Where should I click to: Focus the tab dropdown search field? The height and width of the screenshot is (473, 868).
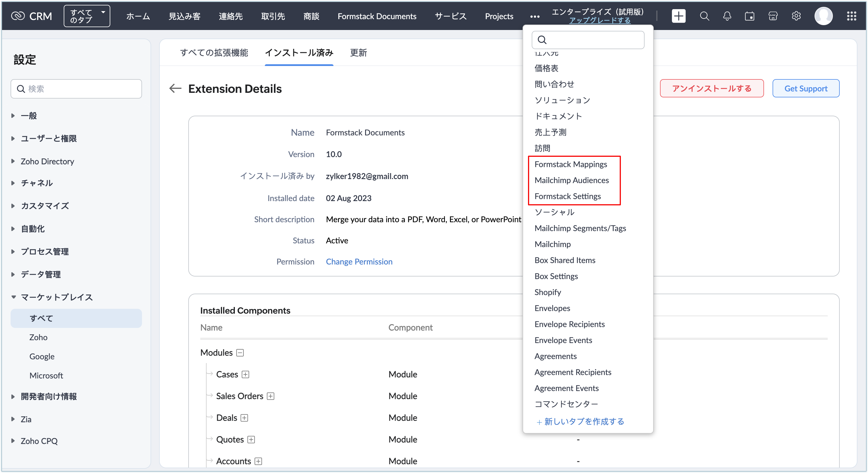click(x=588, y=40)
